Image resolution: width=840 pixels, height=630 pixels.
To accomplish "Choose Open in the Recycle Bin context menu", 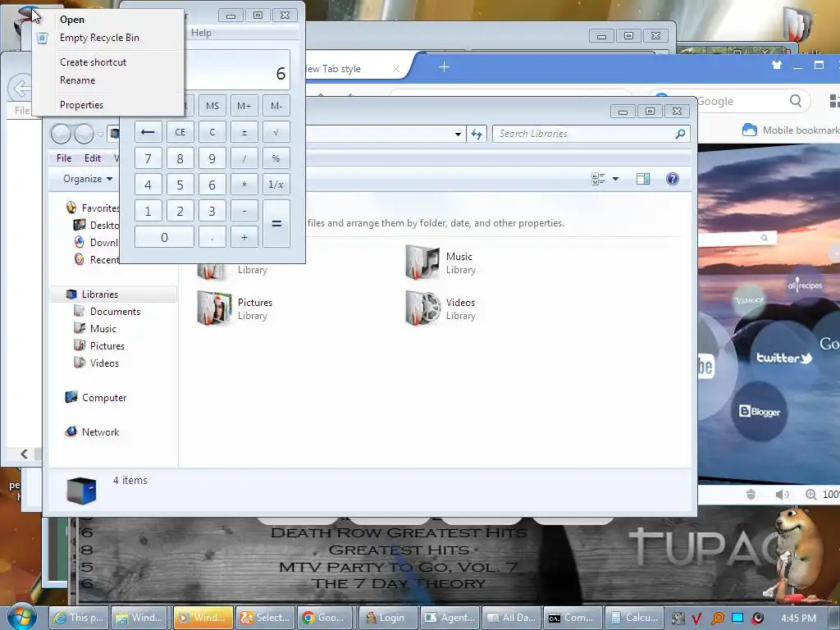I will pos(72,20).
